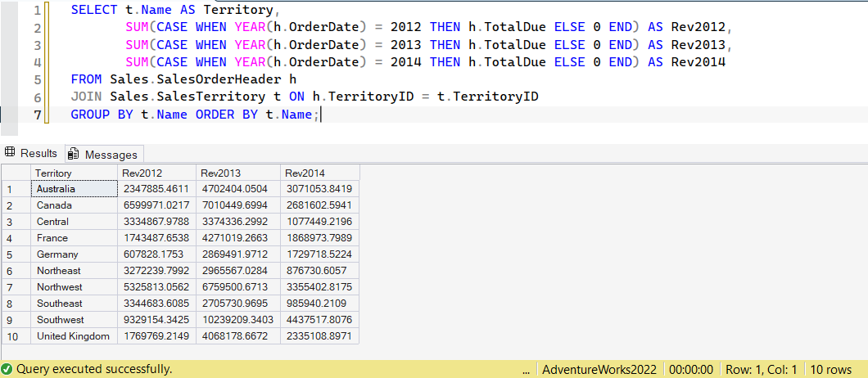This screenshot has width=868, height=378.
Task: Click ORDER BY in the query editor
Action: [x=226, y=115]
